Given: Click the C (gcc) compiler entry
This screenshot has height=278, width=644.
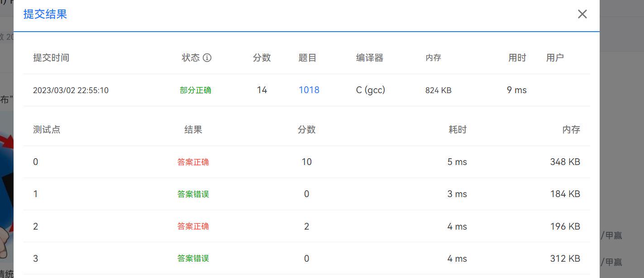Looking at the screenshot, I should pos(370,90).
